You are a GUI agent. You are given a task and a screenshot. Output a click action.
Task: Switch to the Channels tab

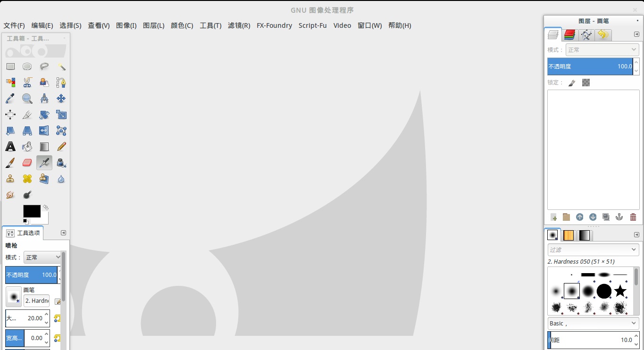pos(569,34)
